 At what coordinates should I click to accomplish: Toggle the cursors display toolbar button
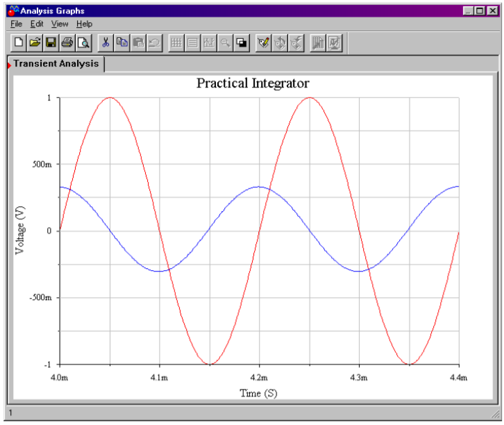(209, 42)
